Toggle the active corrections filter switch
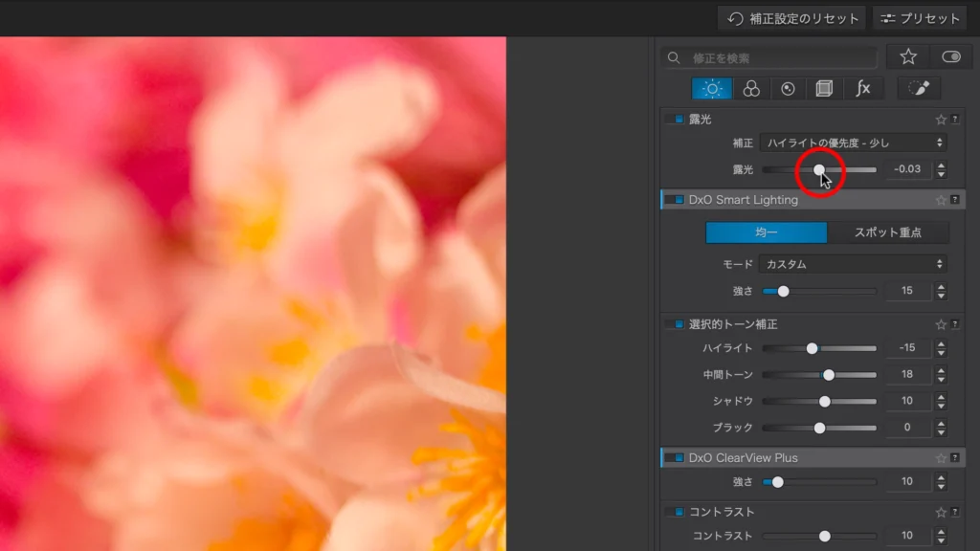980x551 pixels. [x=950, y=57]
